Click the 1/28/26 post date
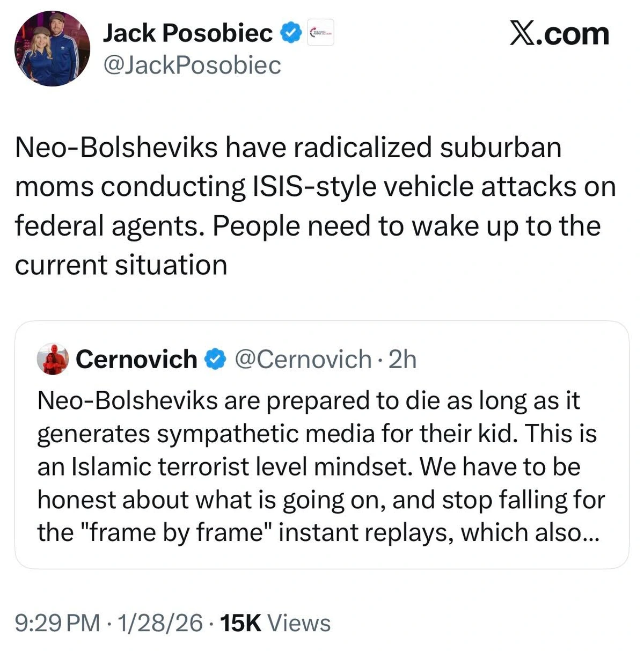Image resolution: width=644 pixels, height=651 pixels. (x=160, y=623)
